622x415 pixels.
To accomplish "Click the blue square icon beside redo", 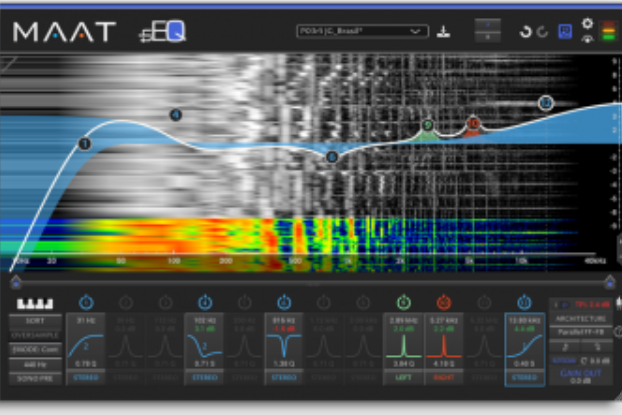I will tap(565, 31).
